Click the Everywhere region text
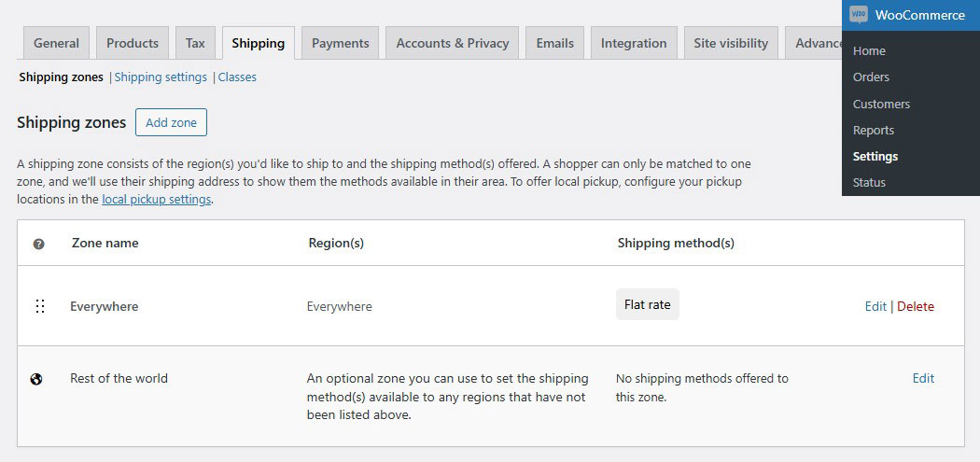980x462 pixels. point(340,306)
